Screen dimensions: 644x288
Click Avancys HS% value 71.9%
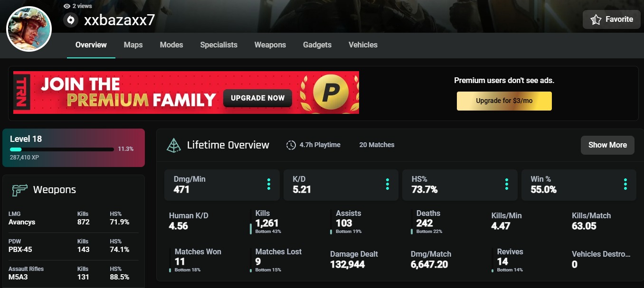tap(119, 222)
